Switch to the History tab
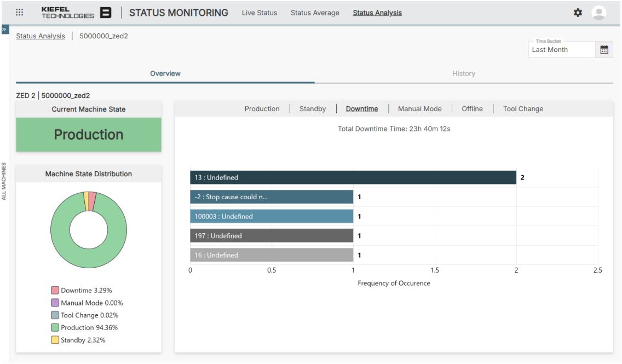Viewport: 622px width, 364px height. (x=464, y=74)
